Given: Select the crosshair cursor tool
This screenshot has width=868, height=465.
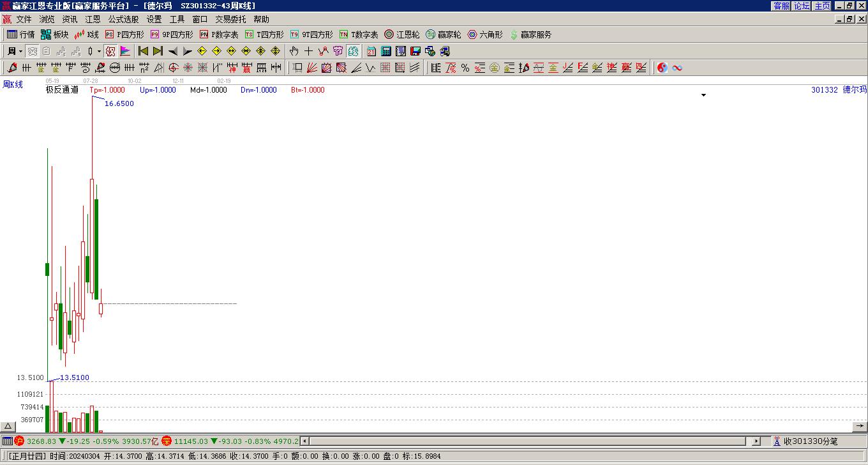Looking at the screenshot, I should pyautogui.click(x=308, y=51).
